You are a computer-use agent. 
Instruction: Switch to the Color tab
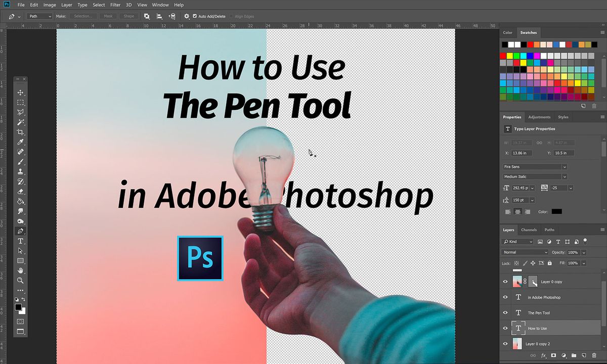coord(507,32)
